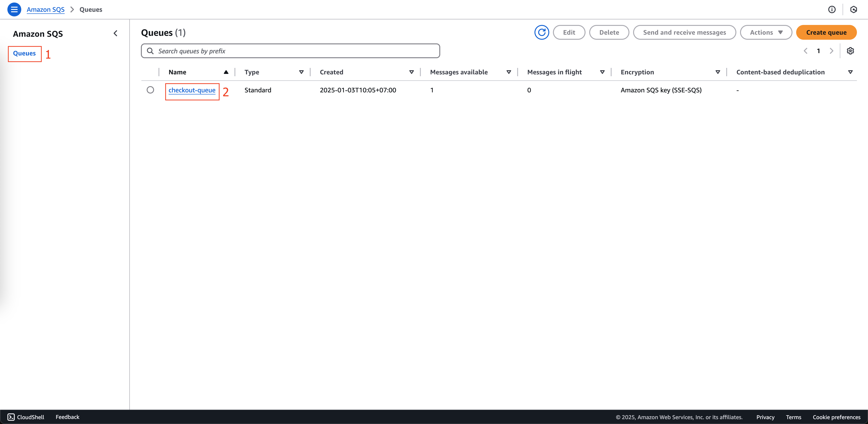
Task: Click the refresh/reload queues icon
Action: click(x=541, y=32)
